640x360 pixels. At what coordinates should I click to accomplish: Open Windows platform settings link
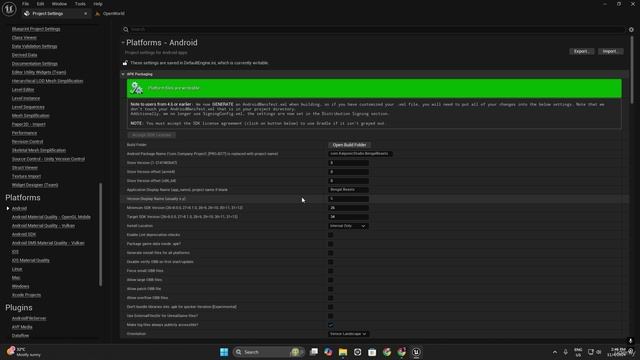(20, 287)
